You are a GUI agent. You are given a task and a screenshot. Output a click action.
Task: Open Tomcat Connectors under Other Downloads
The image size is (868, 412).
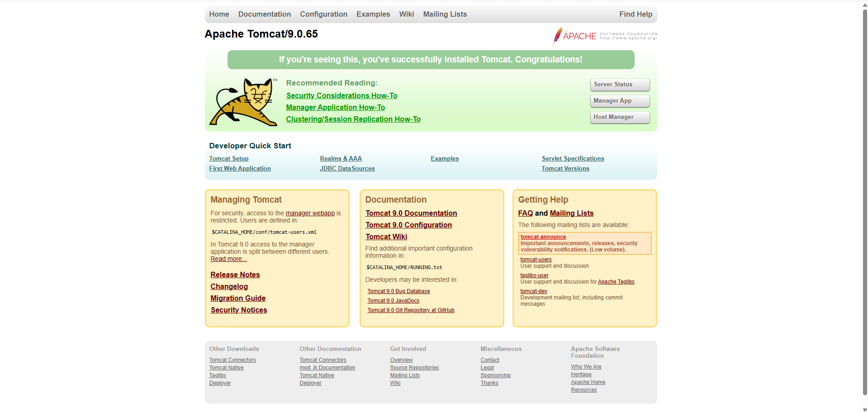232,360
